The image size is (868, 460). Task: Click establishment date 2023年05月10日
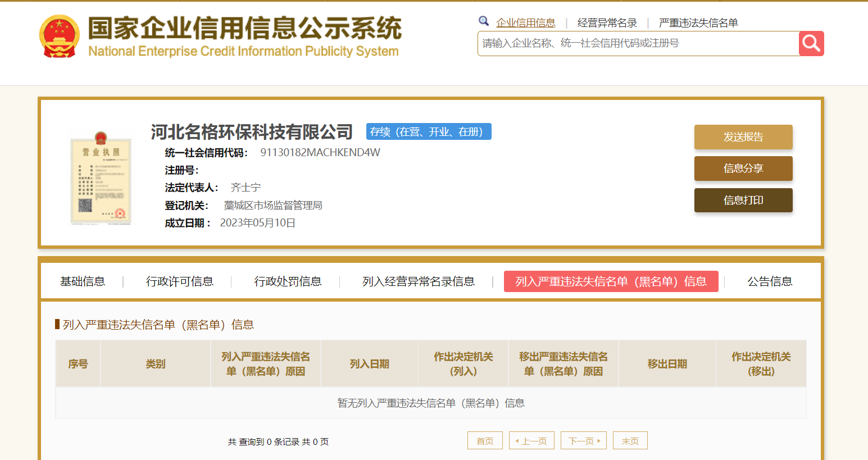click(x=258, y=223)
